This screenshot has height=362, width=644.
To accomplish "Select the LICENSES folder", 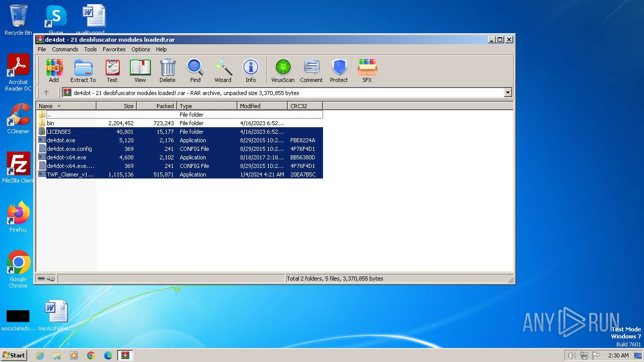I will (180, 132).
